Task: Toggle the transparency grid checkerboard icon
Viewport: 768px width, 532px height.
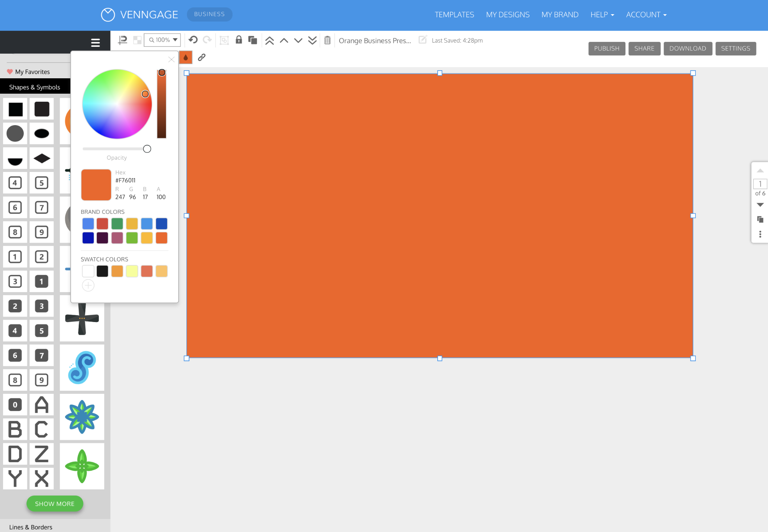Action: [137, 40]
